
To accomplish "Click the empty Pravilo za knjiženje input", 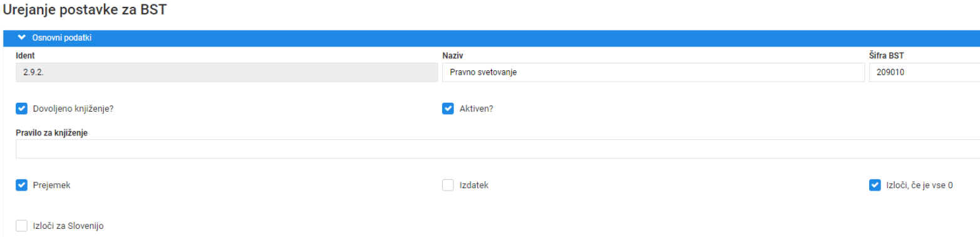I will (x=498, y=149).
